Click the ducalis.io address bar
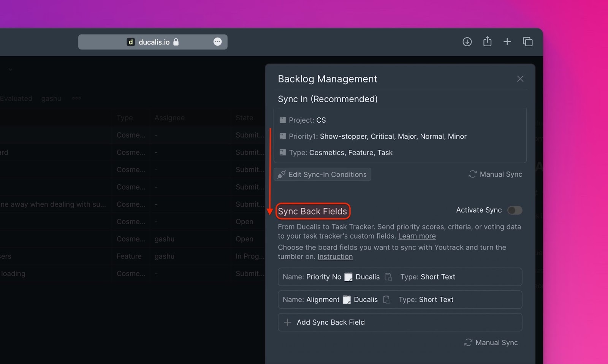Viewport: 608px width, 364px height. [153, 42]
